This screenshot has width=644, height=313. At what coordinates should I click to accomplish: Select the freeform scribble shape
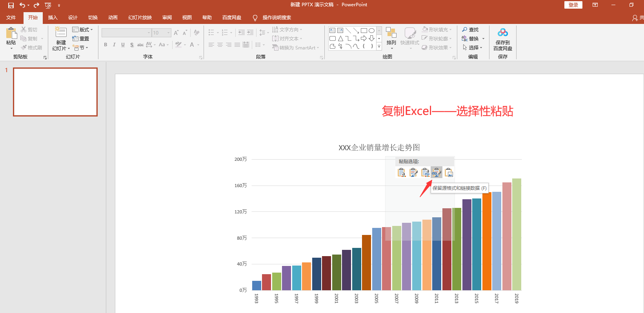click(340, 46)
